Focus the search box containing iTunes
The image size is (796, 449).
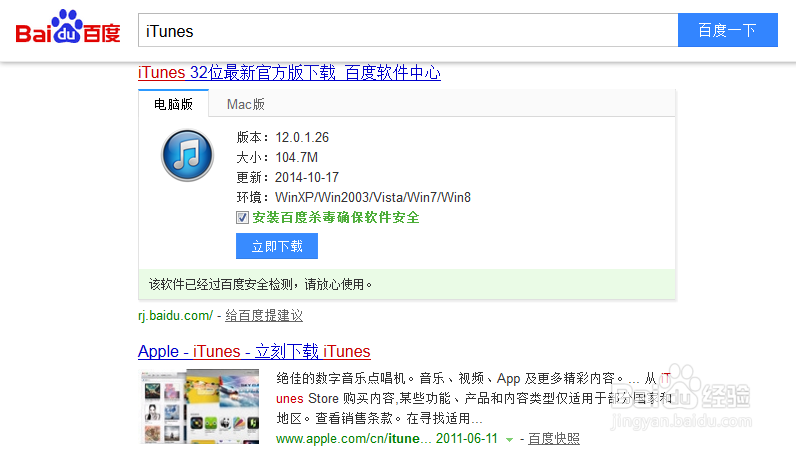pos(408,30)
